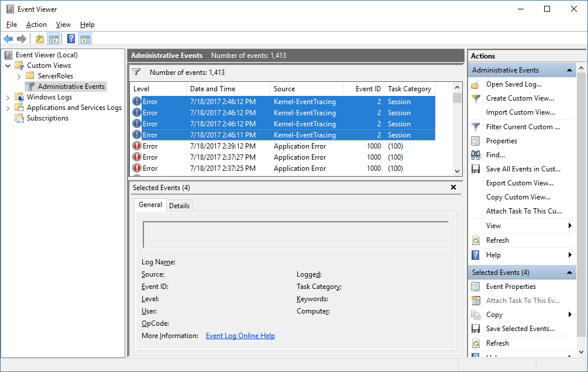Screen dimensions: 588x372
Task: Open Properties from the Actions pane
Action: pos(503,140)
